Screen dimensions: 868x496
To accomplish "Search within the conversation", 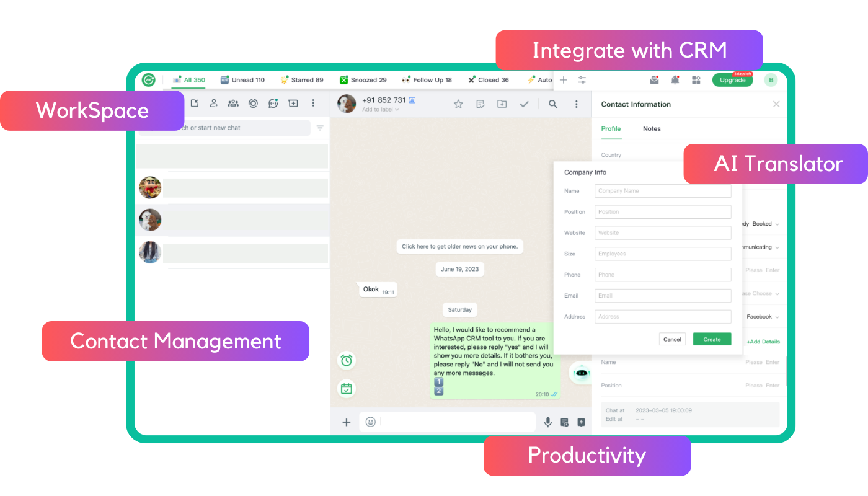I will pos(553,104).
